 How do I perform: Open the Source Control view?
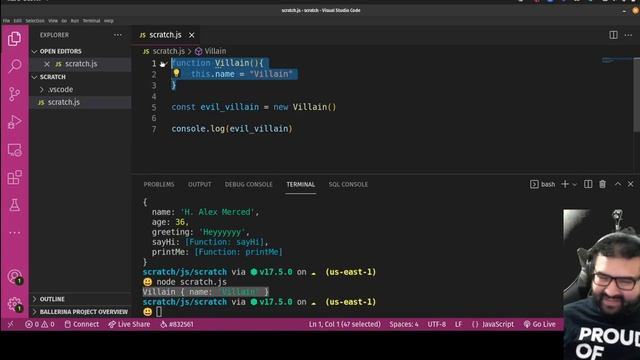(15, 94)
